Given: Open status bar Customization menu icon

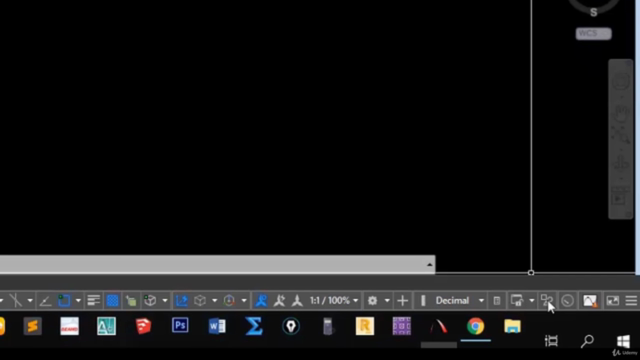Looking at the screenshot, I should (631, 301).
